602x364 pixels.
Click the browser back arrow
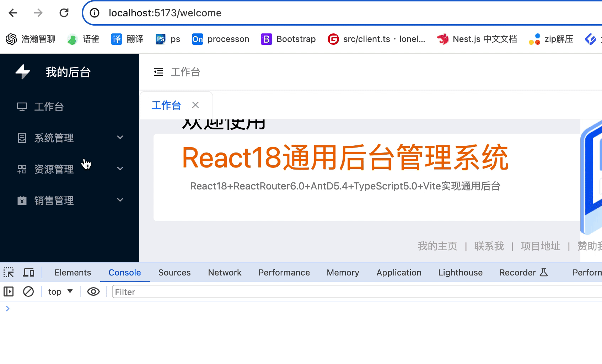pos(13,13)
